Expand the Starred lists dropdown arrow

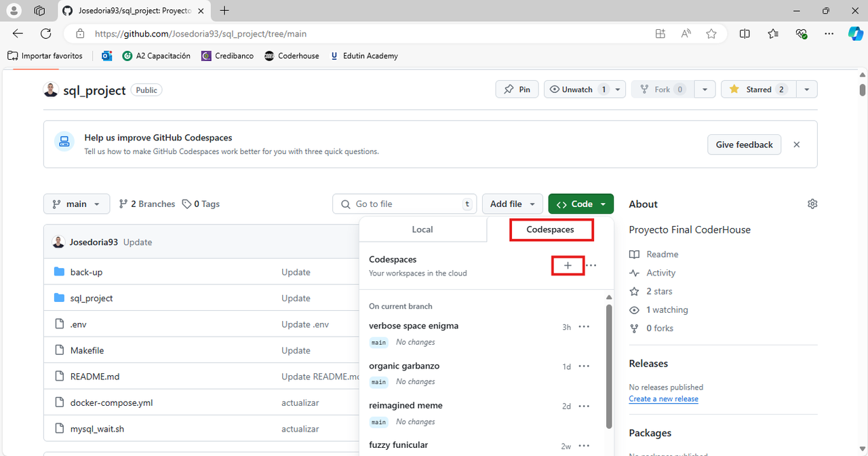coord(806,90)
